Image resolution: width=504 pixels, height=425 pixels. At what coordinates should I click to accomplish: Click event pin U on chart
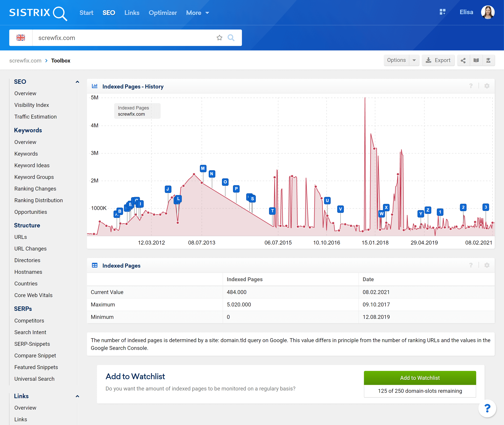(327, 200)
